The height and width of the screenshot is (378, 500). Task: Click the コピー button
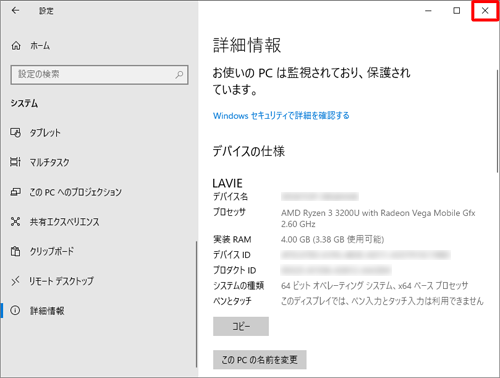coord(241,326)
